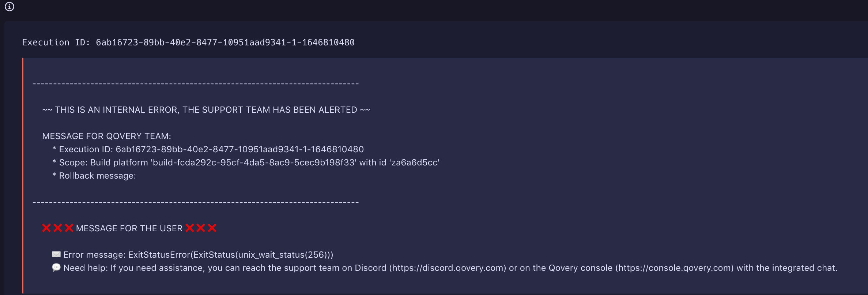Click the speech bubble icon beside Need help
The height and width of the screenshot is (295, 868).
56,268
